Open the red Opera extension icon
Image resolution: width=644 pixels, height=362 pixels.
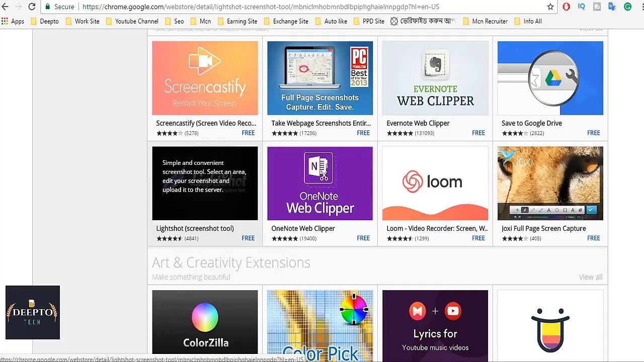pos(566,7)
